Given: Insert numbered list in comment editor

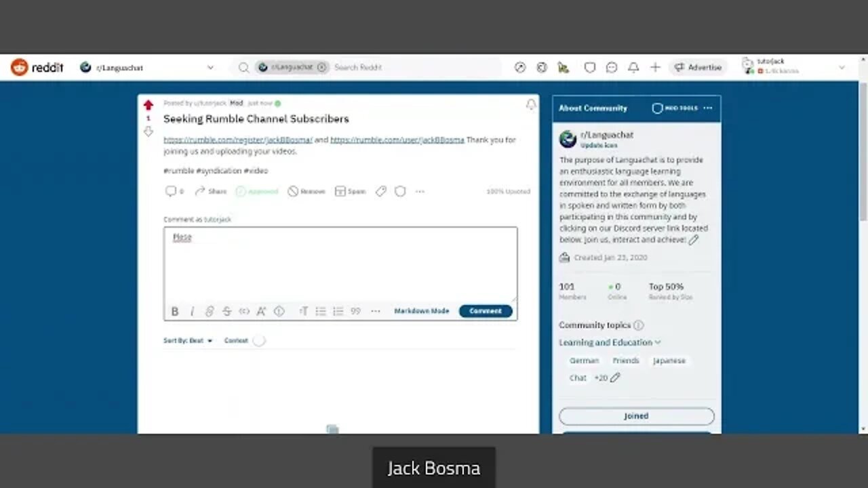Looking at the screenshot, I should point(338,311).
